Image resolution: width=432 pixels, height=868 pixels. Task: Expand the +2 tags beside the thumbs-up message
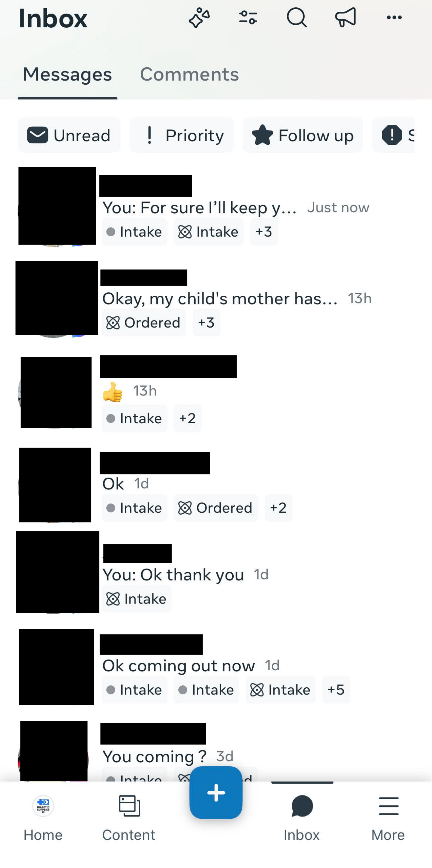(187, 418)
